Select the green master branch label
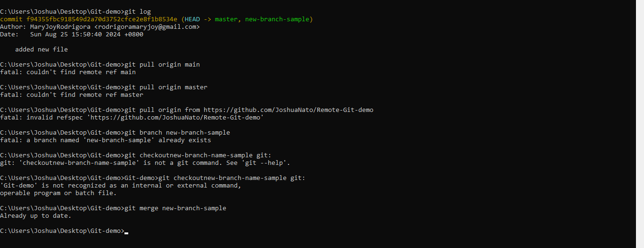The height and width of the screenshot is (248, 644). 226,19
